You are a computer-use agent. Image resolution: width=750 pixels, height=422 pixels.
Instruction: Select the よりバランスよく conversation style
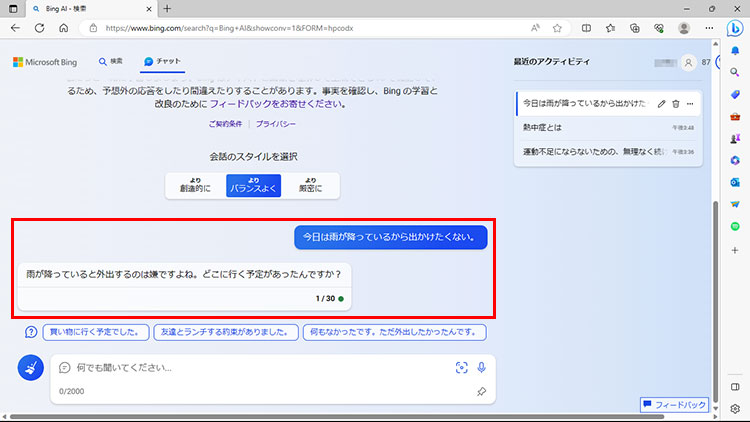253,185
